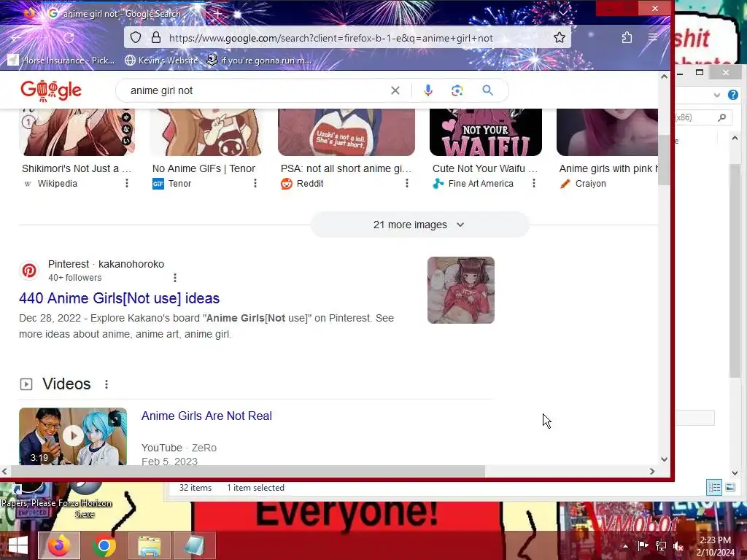Click the network tray icon
Viewport: 747px width, 560px height.
click(661, 546)
